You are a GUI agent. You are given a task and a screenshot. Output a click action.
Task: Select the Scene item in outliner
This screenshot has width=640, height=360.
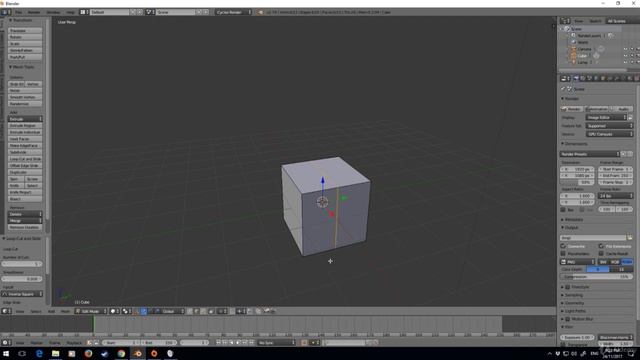click(x=576, y=29)
